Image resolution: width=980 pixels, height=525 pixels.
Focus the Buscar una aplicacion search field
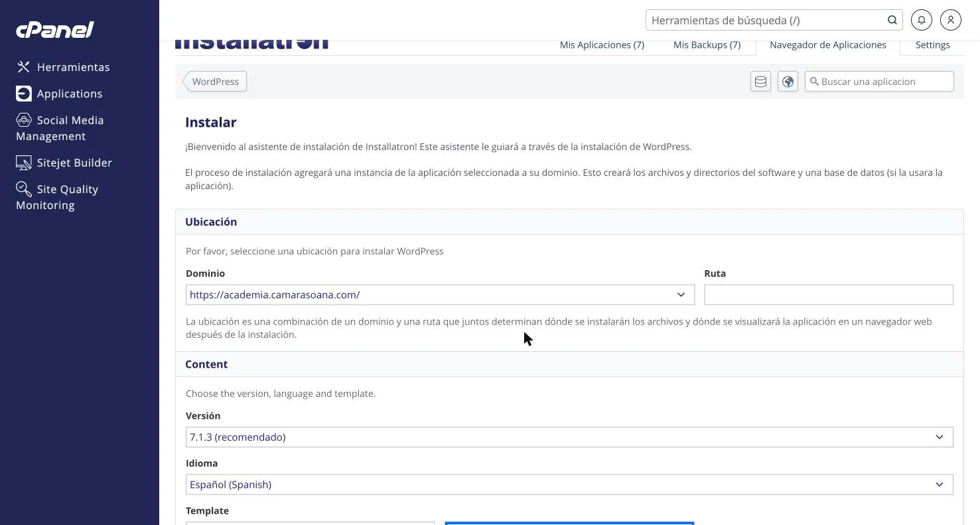click(879, 82)
